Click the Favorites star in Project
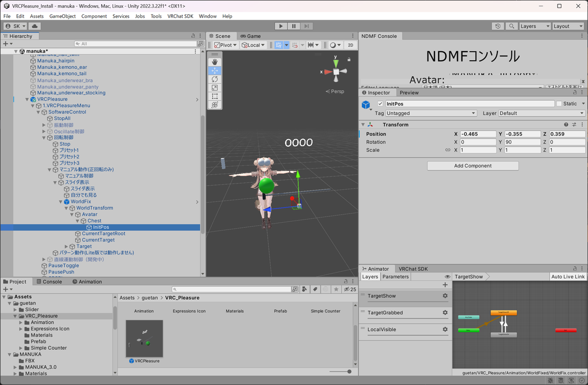The image size is (588, 385). point(336,290)
